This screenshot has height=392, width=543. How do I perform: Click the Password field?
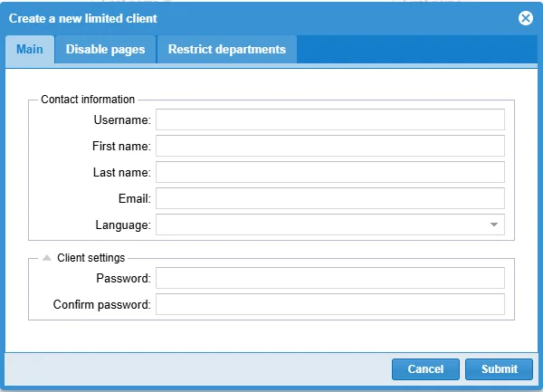pyautogui.click(x=330, y=278)
